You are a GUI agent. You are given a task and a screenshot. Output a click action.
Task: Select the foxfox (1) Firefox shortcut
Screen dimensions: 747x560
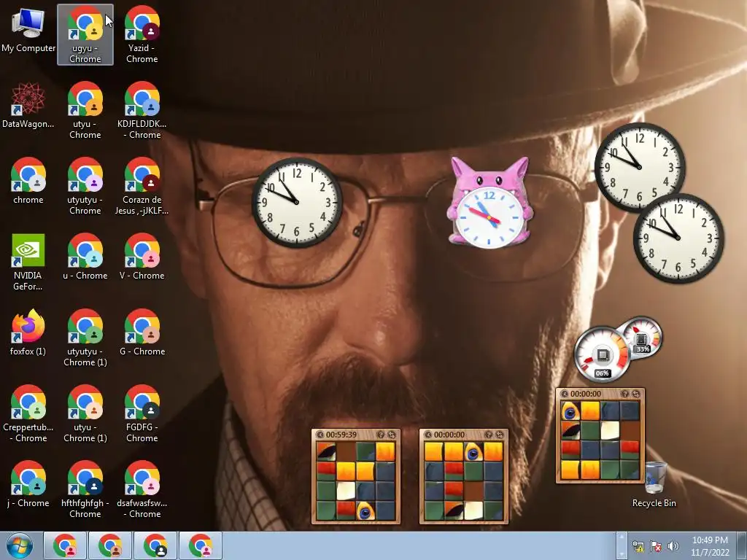tap(28, 333)
